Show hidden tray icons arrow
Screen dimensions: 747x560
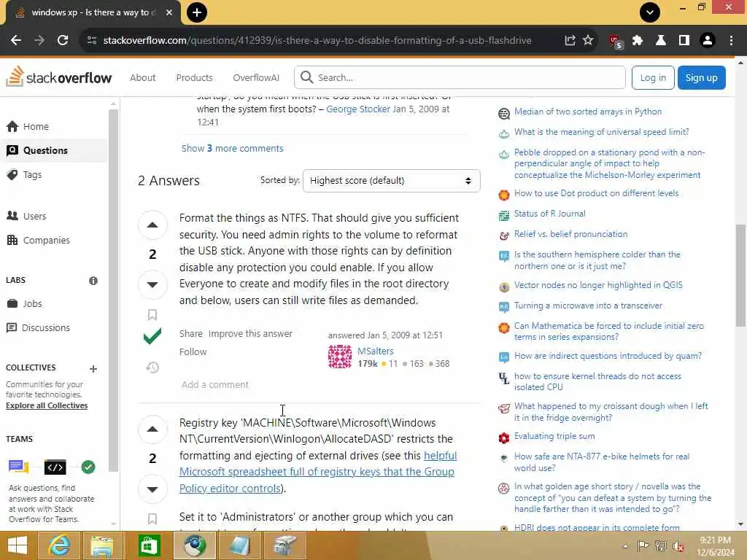(x=625, y=546)
